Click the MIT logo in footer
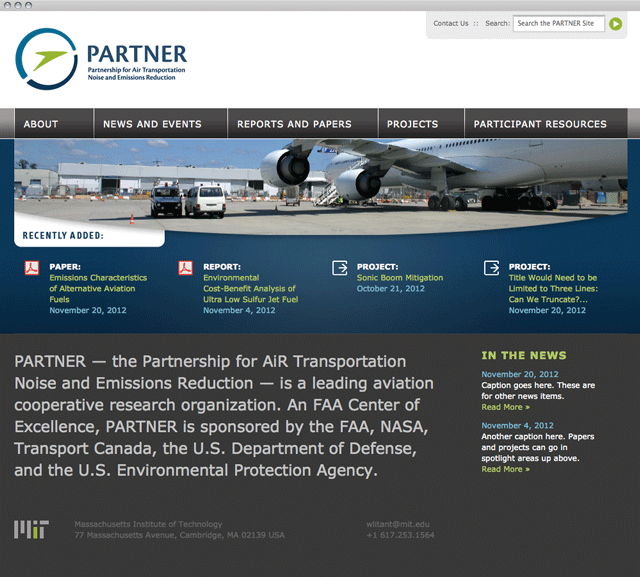The height and width of the screenshot is (577, 640). (x=31, y=529)
